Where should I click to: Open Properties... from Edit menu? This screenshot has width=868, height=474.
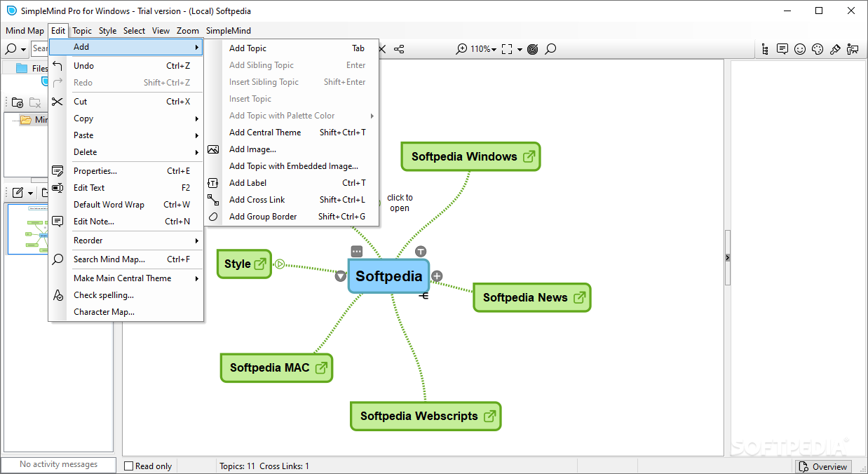pos(126,171)
